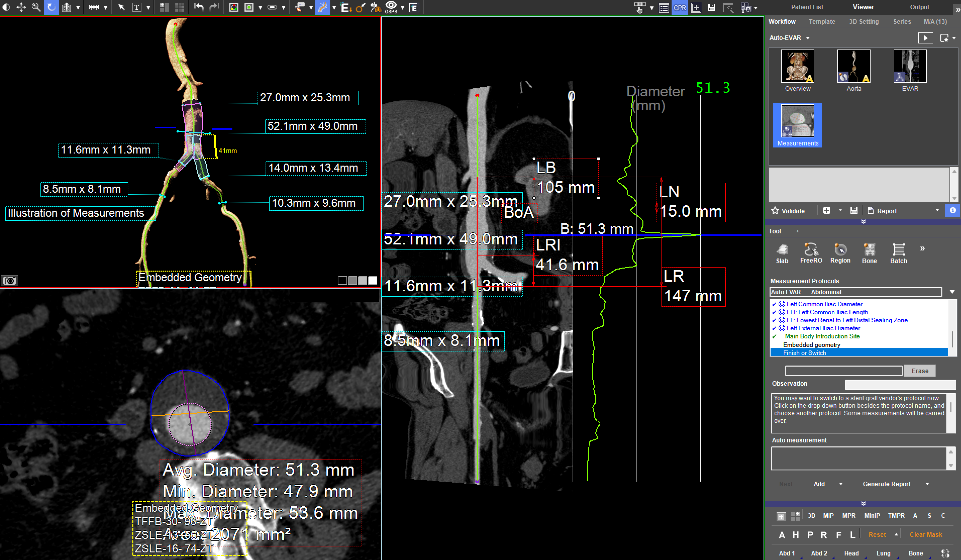Toggle Left Common Iliac Diameter checkmark

pos(774,304)
